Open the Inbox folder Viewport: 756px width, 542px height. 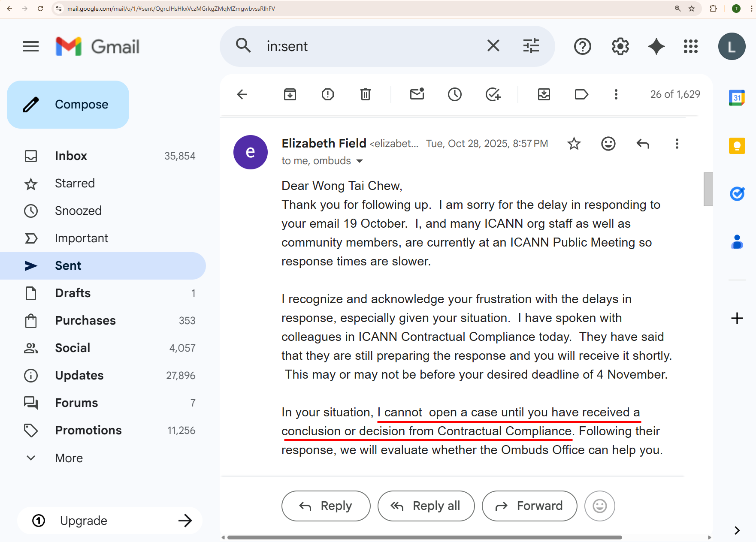pyautogui.click(x=103, y=156)
